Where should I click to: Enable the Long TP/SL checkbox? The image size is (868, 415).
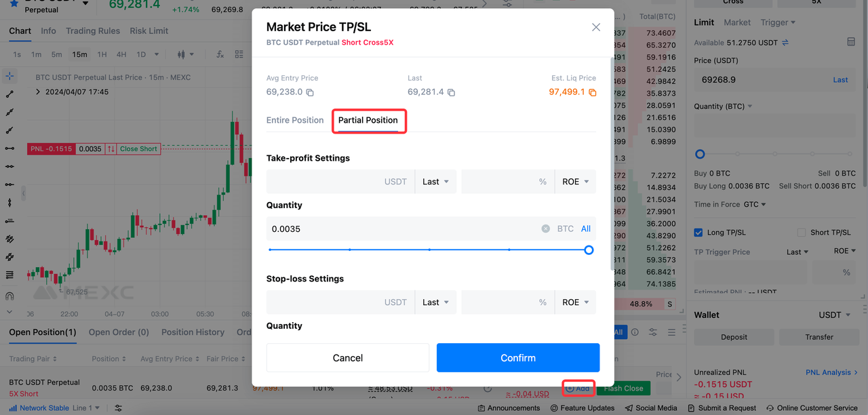click(698, 233)
